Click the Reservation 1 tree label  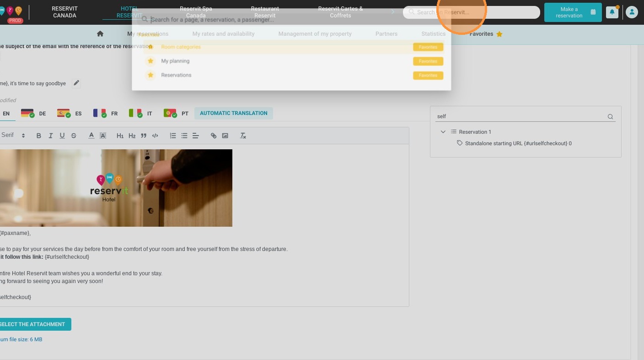pyautogui.click(x=475, y=132)
